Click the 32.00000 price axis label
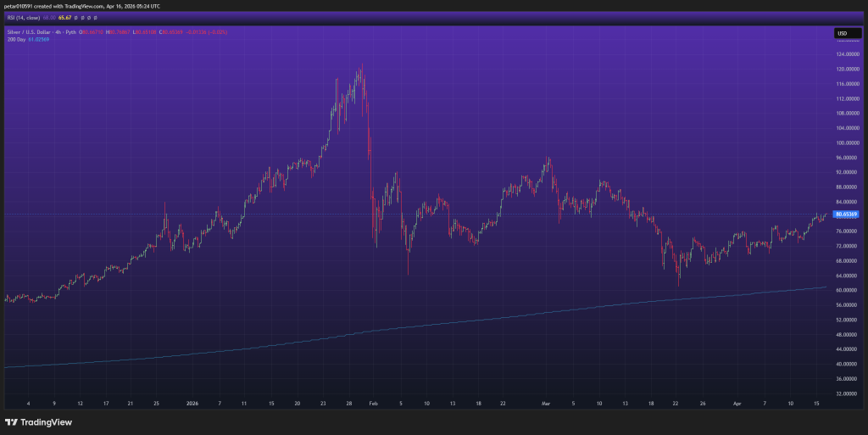868x435 pixels. (848, 393)
